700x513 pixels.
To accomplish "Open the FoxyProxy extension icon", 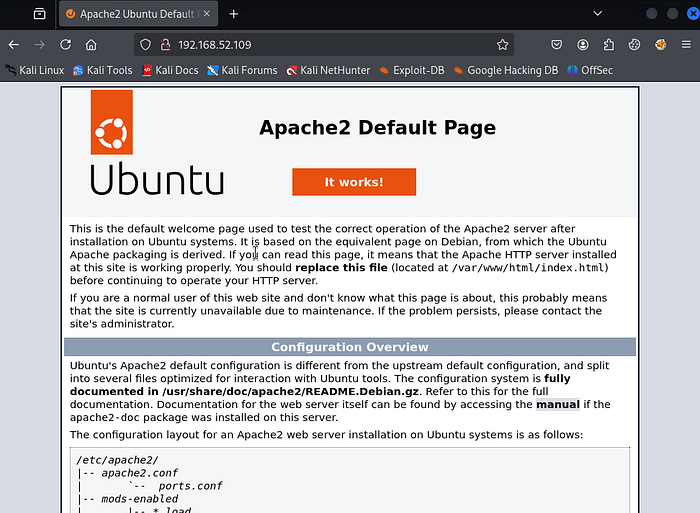I will (x=661, y=45).
